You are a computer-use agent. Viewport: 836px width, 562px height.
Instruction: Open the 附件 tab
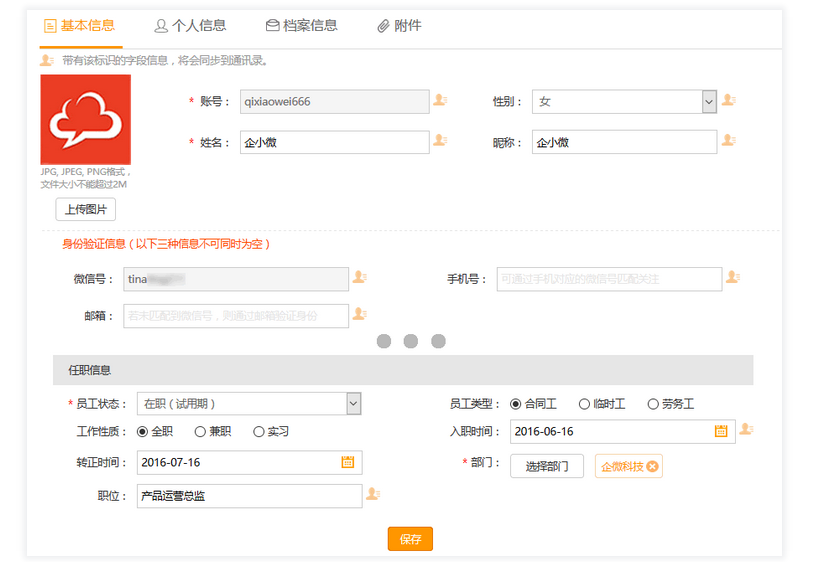click(399, 26)
